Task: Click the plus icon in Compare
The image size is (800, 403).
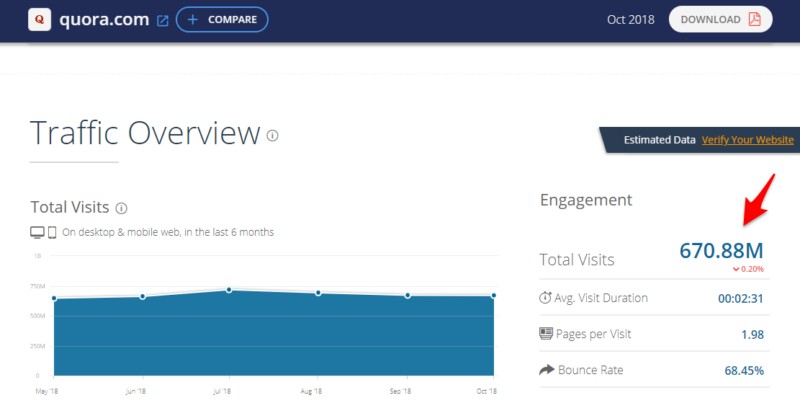Action: click(x=192, y=19)
